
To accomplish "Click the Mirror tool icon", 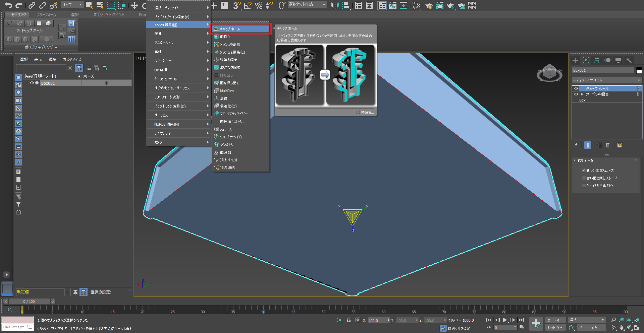I will coord(334,5).
